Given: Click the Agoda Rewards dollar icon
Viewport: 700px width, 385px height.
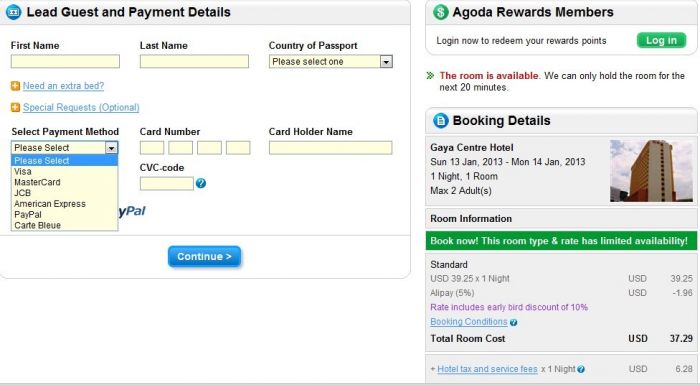Looking at the screenshot, I should point(441,12).
